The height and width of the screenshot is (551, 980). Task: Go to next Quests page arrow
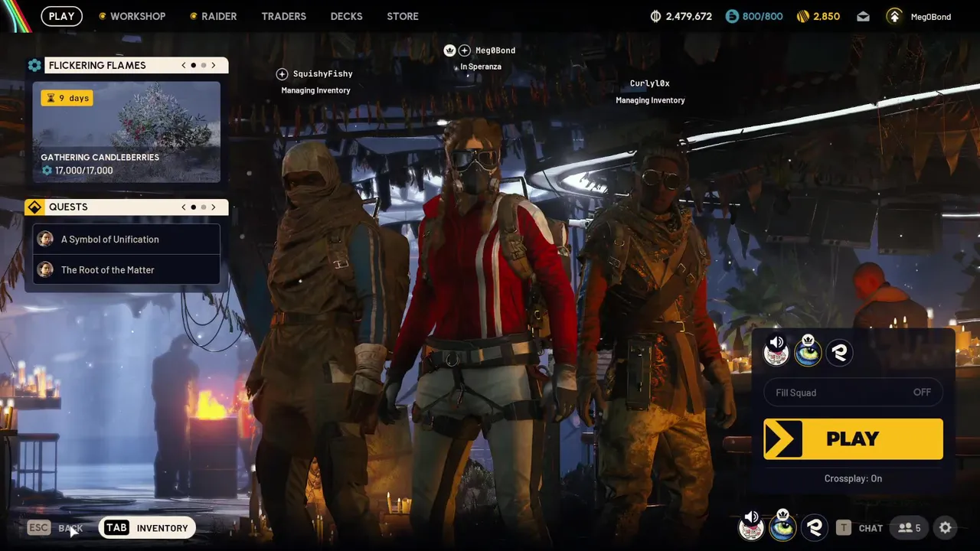point(214,207)
